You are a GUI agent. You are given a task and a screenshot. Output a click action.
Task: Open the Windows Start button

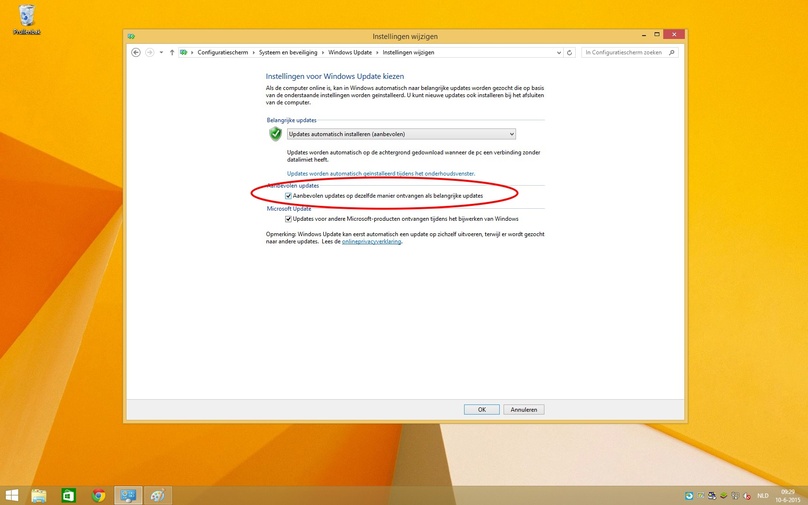11,496
